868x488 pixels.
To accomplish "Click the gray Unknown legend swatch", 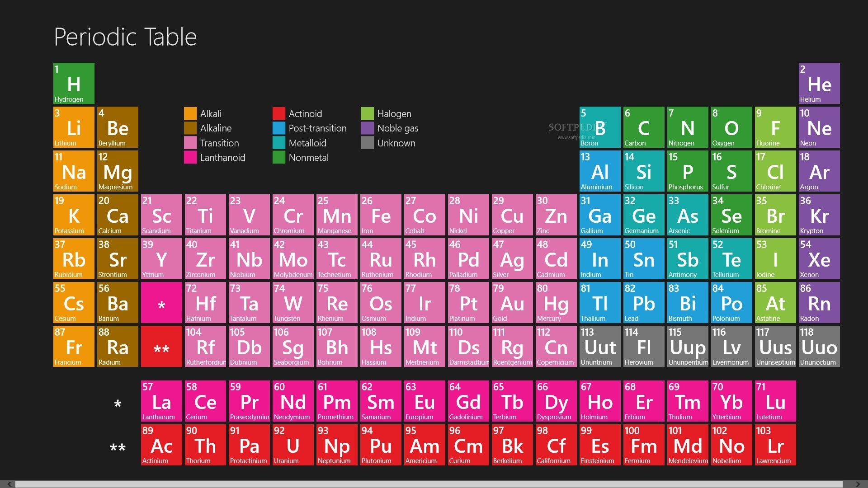I will click(368, 143).
